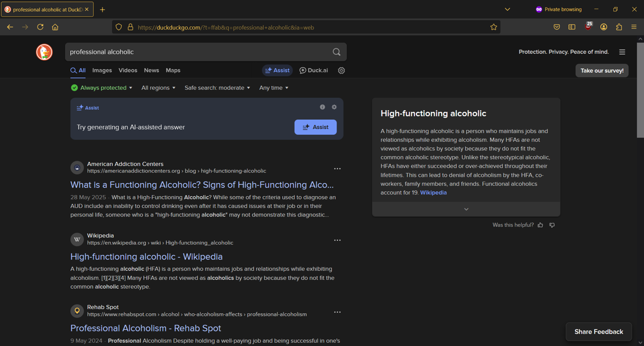Click 'Protection. Privacy. Peace of mind.' text
Screen dimensions: 644x346
563,52
